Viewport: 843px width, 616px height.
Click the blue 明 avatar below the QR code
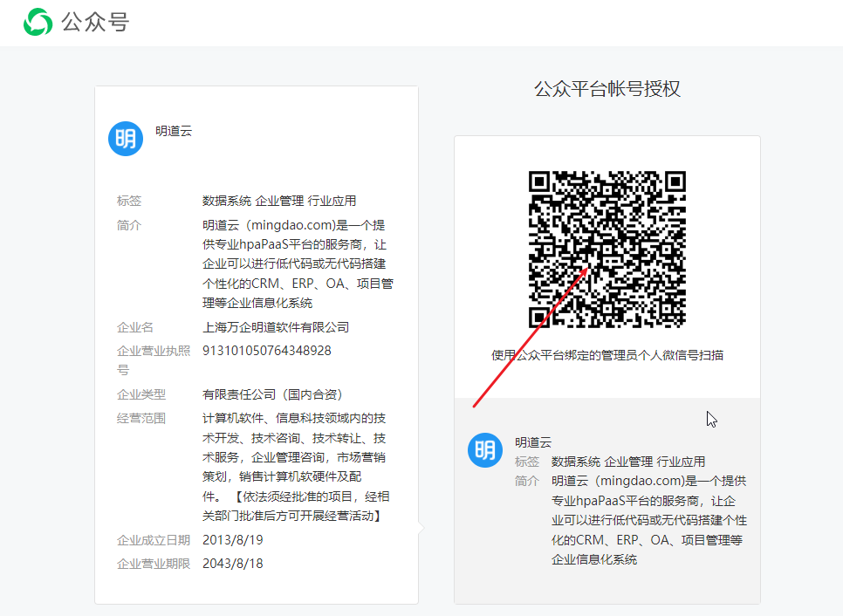pyautogui.click(x=485, y=450)
